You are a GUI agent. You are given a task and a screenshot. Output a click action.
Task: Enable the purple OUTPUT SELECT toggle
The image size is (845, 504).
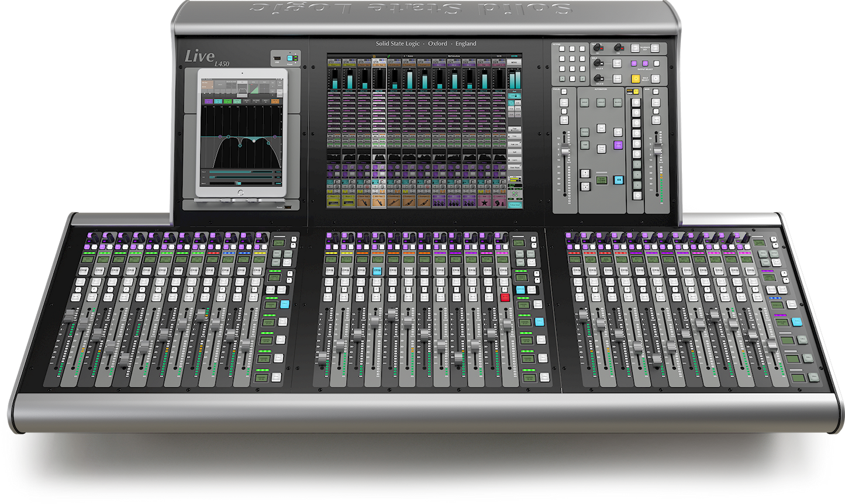[x=634, y=63]
